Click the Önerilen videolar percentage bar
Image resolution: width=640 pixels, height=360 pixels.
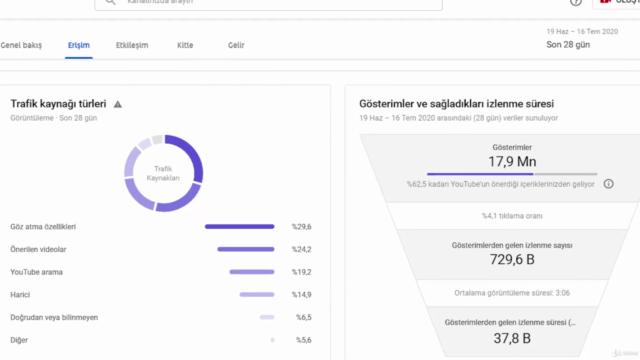click(x=246, y=249)
